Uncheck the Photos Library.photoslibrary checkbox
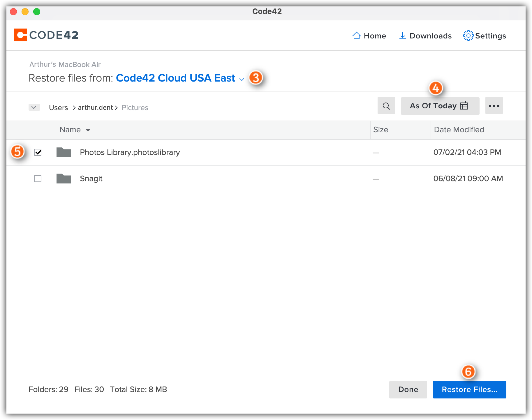Screen dimensions: 532x420 [38, 152]
